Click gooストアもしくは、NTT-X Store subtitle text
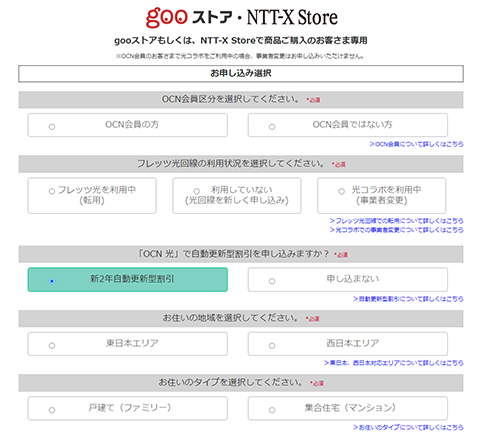 click(x=241, y=41)
